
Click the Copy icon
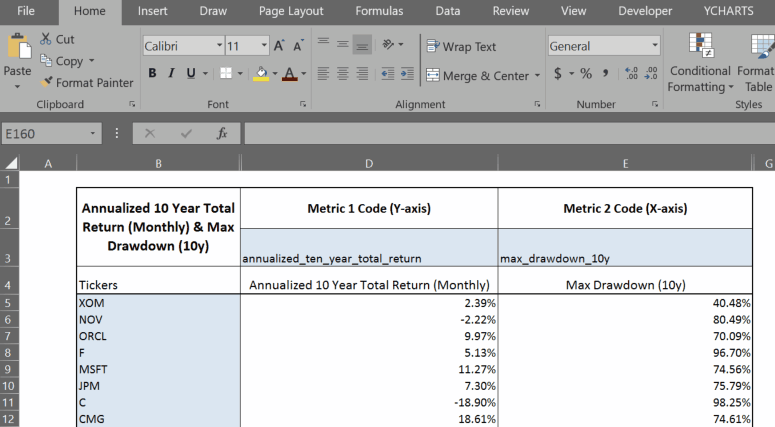pos(46,60)
